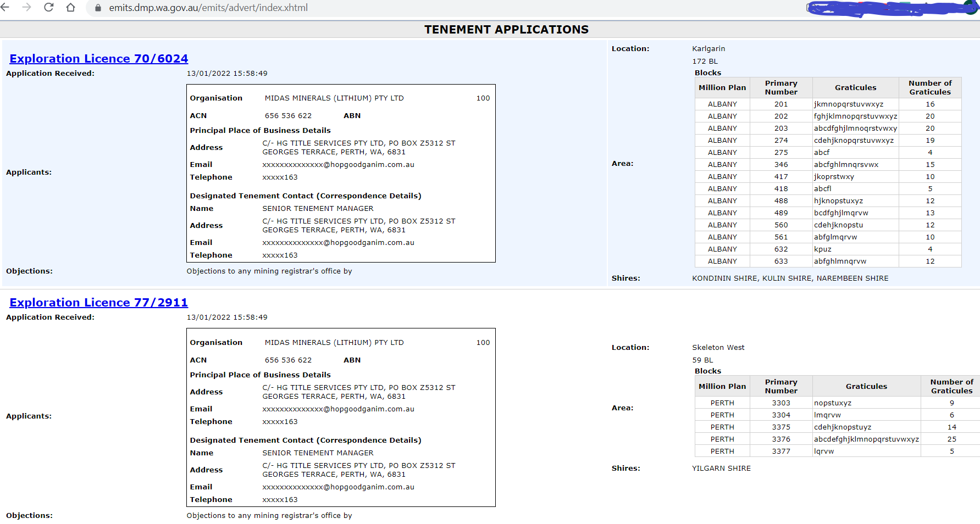Click the Skeleton West location text

(718, 348)
